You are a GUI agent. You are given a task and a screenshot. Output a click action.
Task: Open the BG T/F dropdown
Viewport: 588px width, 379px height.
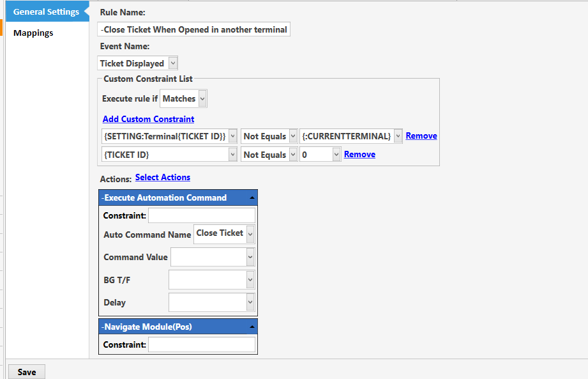point(250,279)
